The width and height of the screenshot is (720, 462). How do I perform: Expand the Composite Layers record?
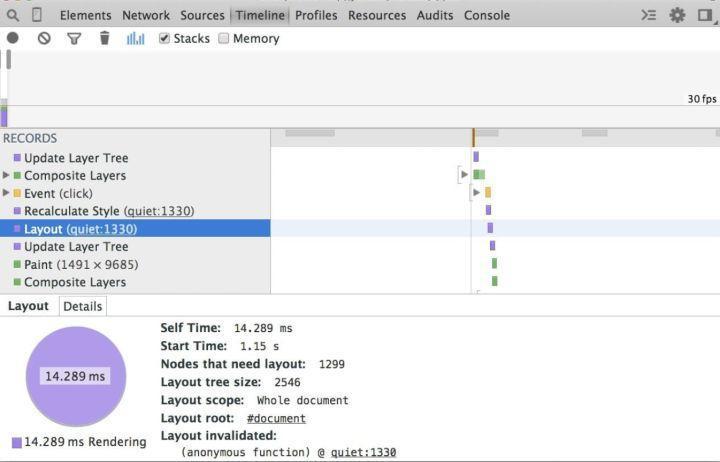click(x=6, y=175)
